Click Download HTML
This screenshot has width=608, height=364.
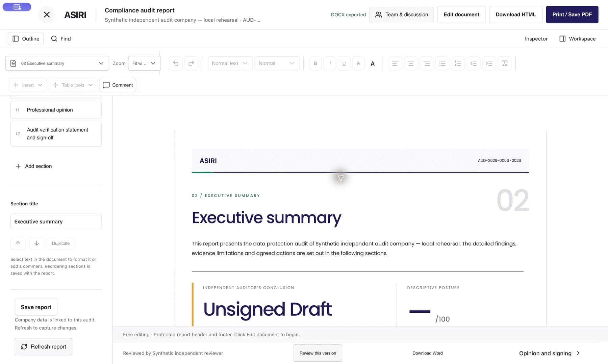(515, 15)
